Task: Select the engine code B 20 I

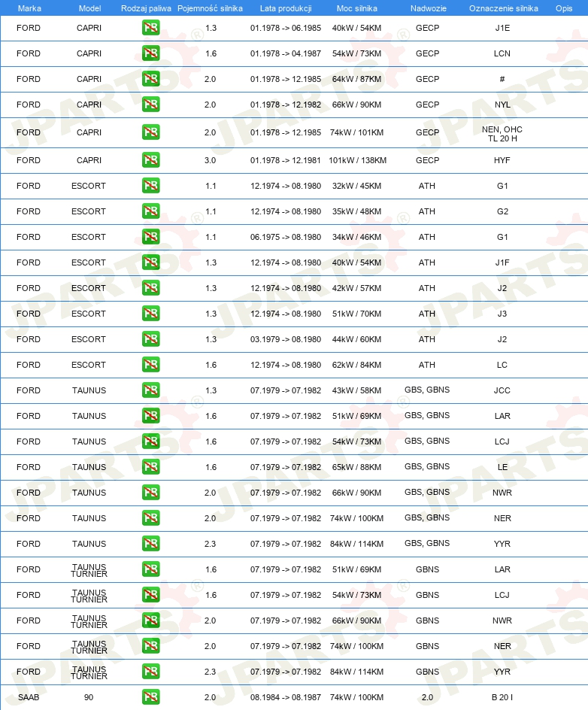Action: [x=502, y=697]
